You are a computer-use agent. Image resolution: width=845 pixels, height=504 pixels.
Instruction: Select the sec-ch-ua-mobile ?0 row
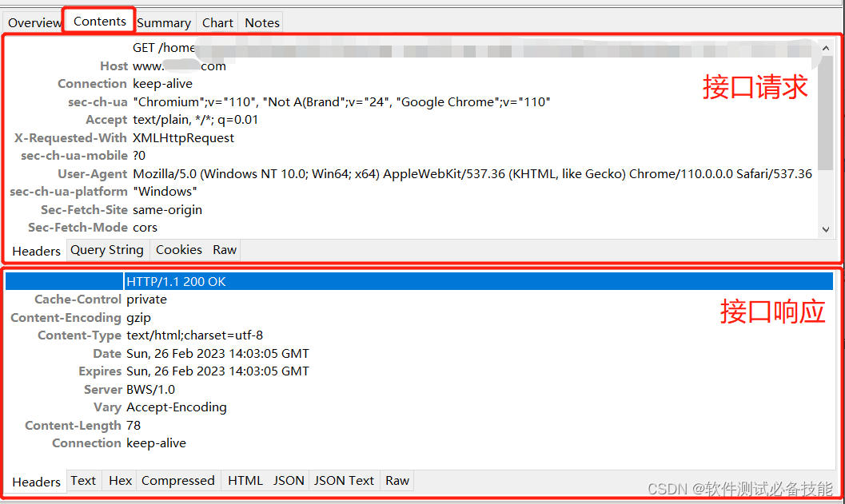[x=411, y=156]
